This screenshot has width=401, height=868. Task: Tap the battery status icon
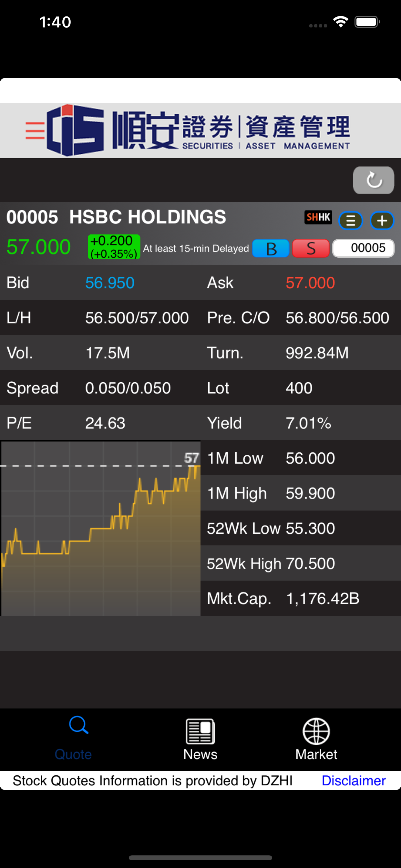click(367, 22)
